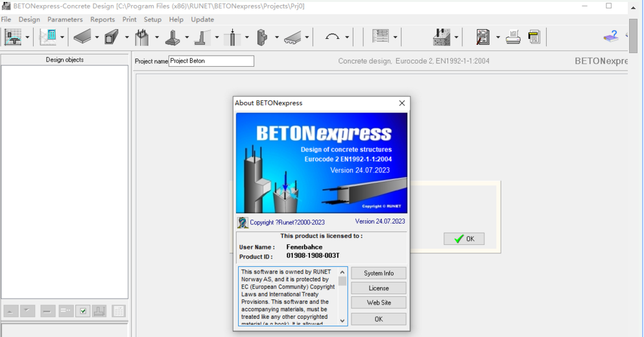Image resolution: width=644 pixels, height=337 pixels.
Task: Expand dropdown beside footing icon
Action: click(187, 38)
